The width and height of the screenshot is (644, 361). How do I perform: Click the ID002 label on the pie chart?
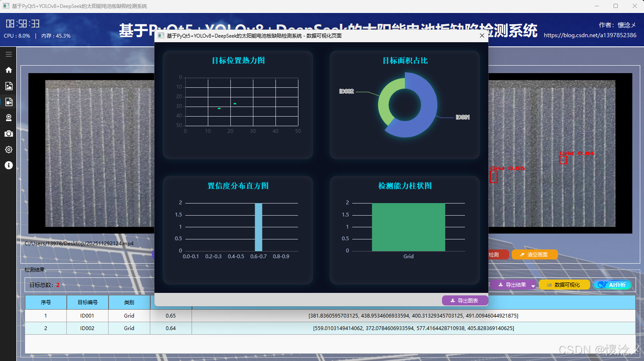[x=346, y=92]
